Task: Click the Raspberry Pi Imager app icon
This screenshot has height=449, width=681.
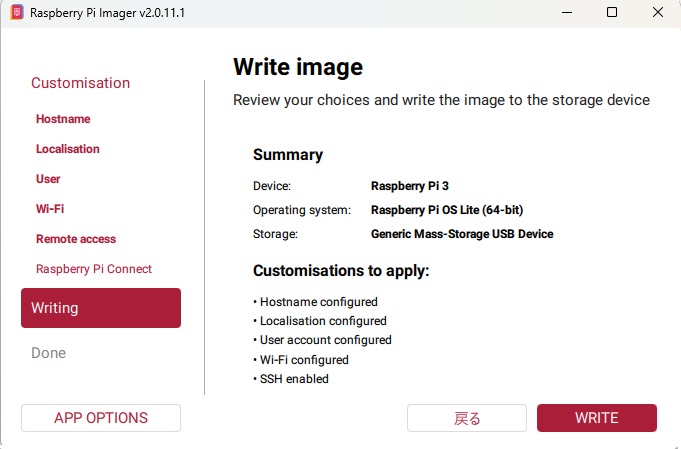Action: pos(17,12)
